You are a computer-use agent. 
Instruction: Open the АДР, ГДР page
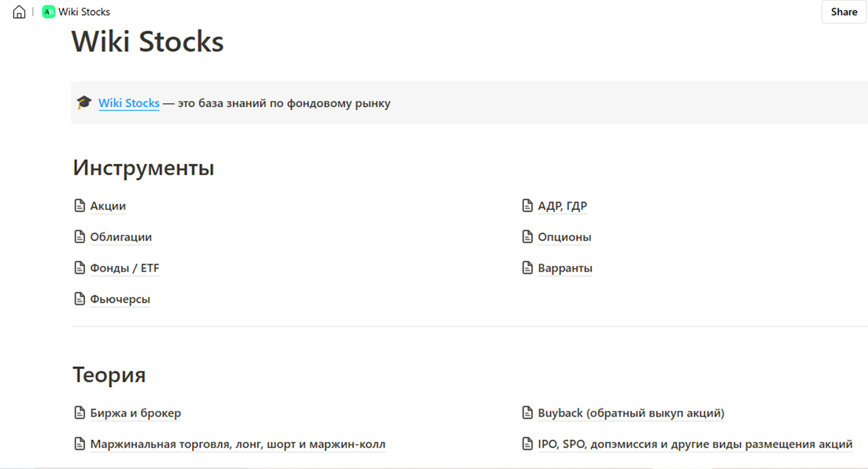(x=562, y=206)
